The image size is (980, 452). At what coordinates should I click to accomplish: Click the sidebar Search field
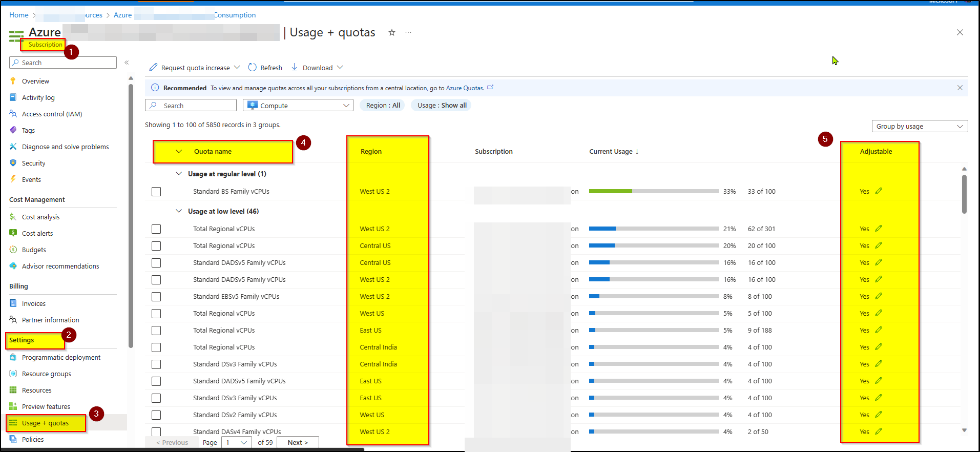pyautogui.click(x=63, y=63)
